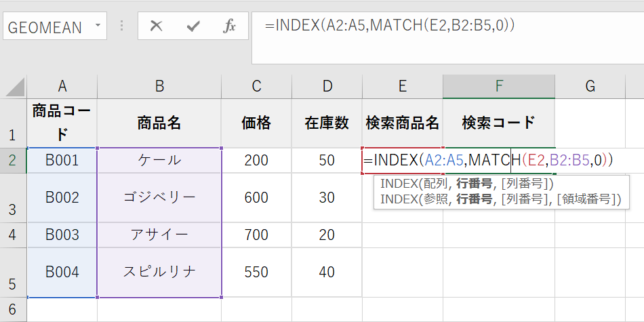Click the 検索コード header cell
The image size is (644, 322).
point(498,123)
